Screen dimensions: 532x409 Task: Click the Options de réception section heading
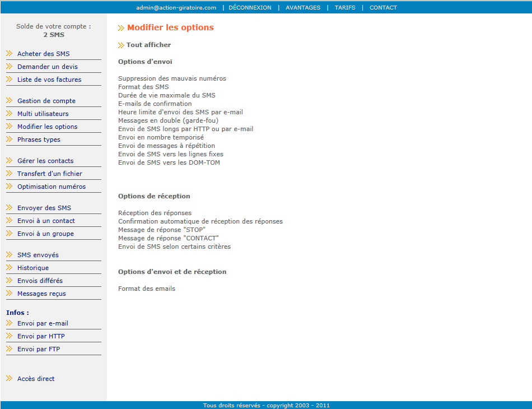tap(154, 196)
